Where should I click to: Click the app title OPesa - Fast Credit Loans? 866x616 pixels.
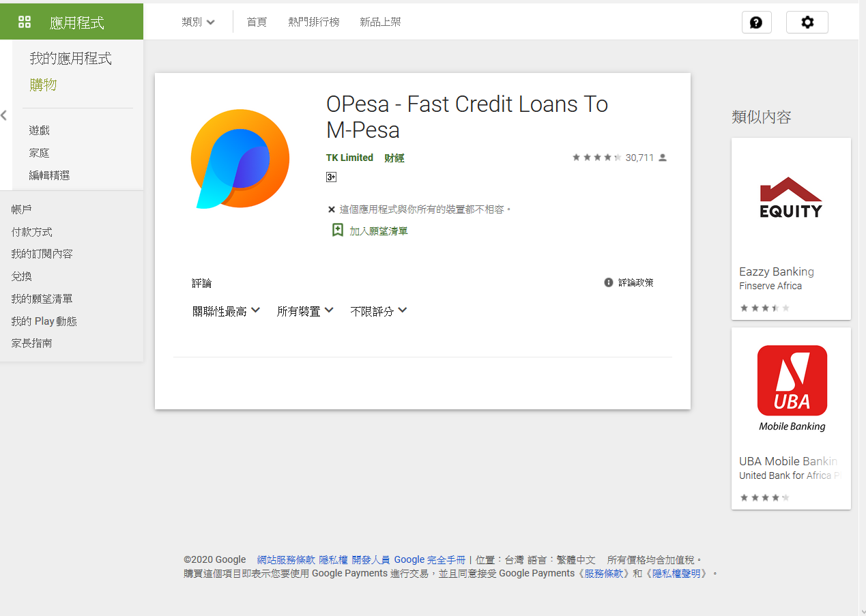(467, 117)
